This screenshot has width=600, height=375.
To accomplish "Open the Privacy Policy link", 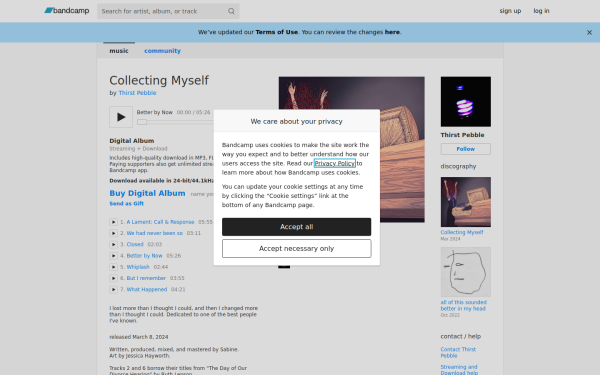I will coord(335,163).
